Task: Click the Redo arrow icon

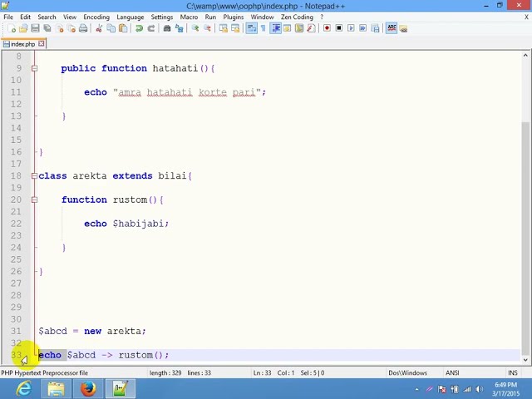Action: click(151, 28)
